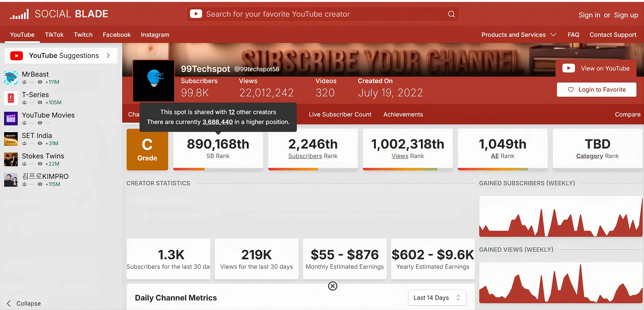Click the Gained Views weekly chart
The width and height of the screenshot is (644, 310).
tap(561, 283)
